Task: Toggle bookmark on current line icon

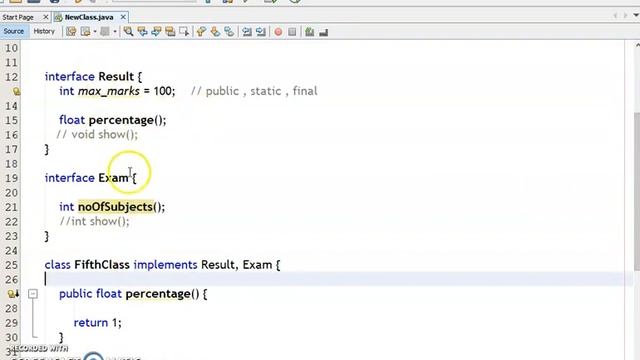Action: pyautogui.click(x=229, y=32)
